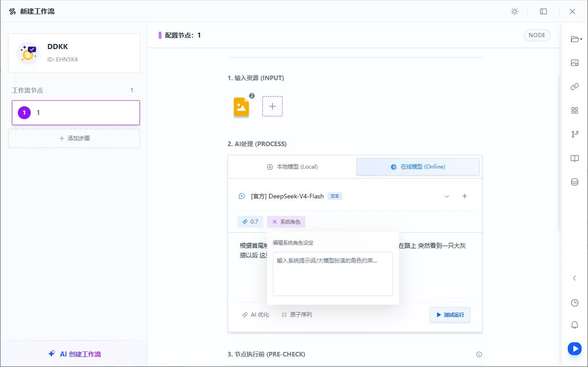Image resolution: width=588 pixels, height=367 pixels.
Task: Toggle the sidebar layout icon in title bar
Action: tap(544, 11)
